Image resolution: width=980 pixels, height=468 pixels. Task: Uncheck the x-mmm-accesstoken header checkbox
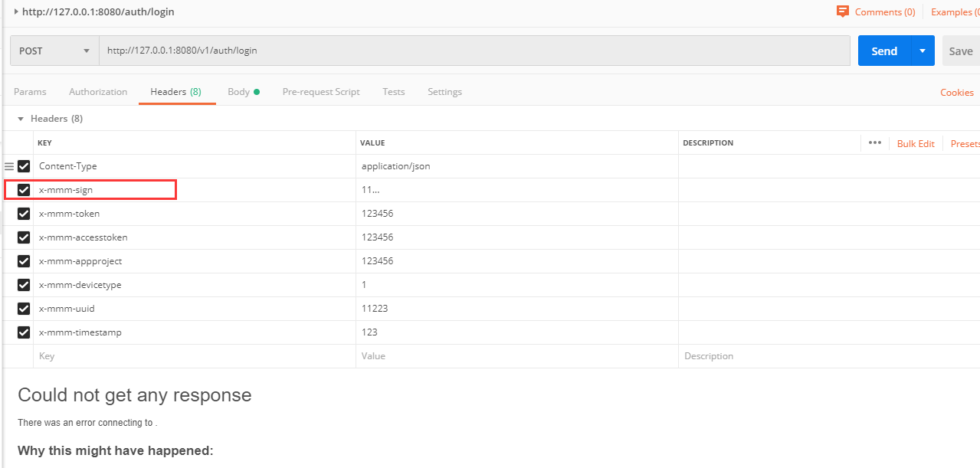click(24, 237)
